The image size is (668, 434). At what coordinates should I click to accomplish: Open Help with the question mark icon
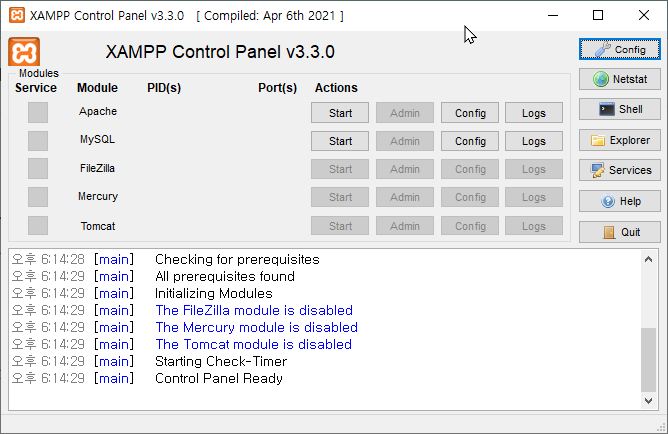[x=619, y=201]
